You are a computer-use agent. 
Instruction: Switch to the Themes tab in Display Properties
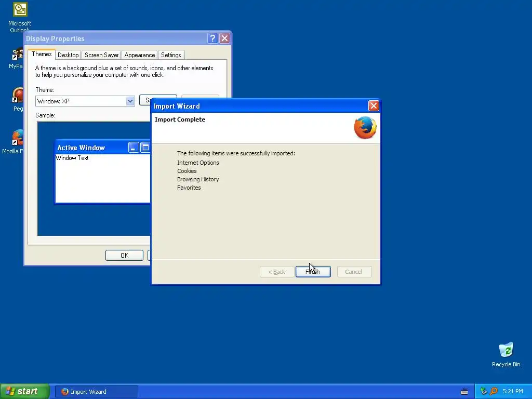[42, 54]
